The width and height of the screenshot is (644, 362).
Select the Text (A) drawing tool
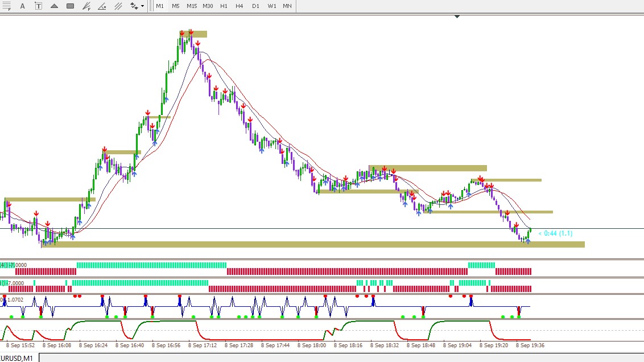pyautogui.click(x=23, y=6)
